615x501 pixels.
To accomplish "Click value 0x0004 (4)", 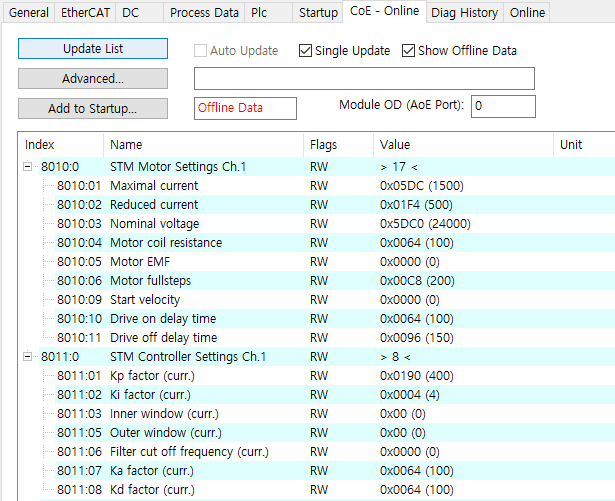I will pos(409,395).
